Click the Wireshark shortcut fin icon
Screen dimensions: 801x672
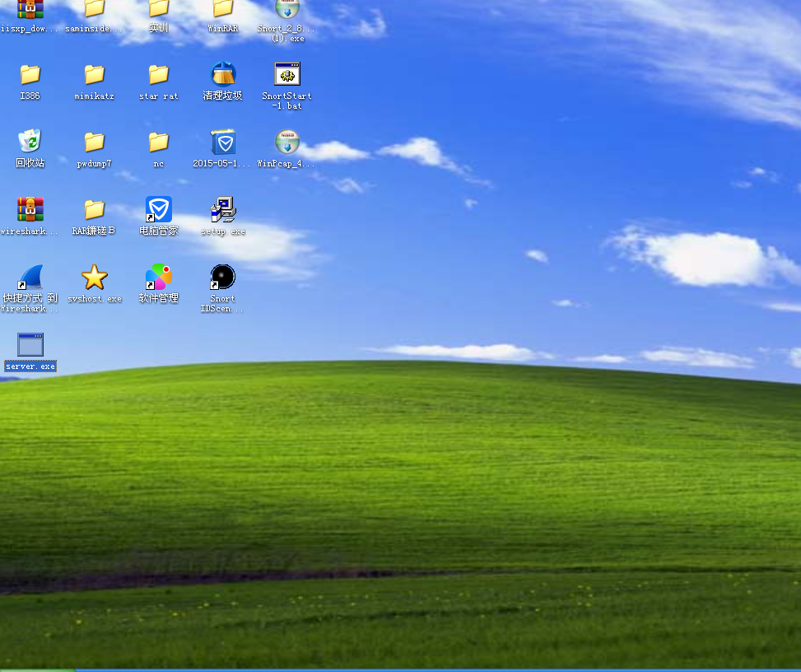(30, 277)
